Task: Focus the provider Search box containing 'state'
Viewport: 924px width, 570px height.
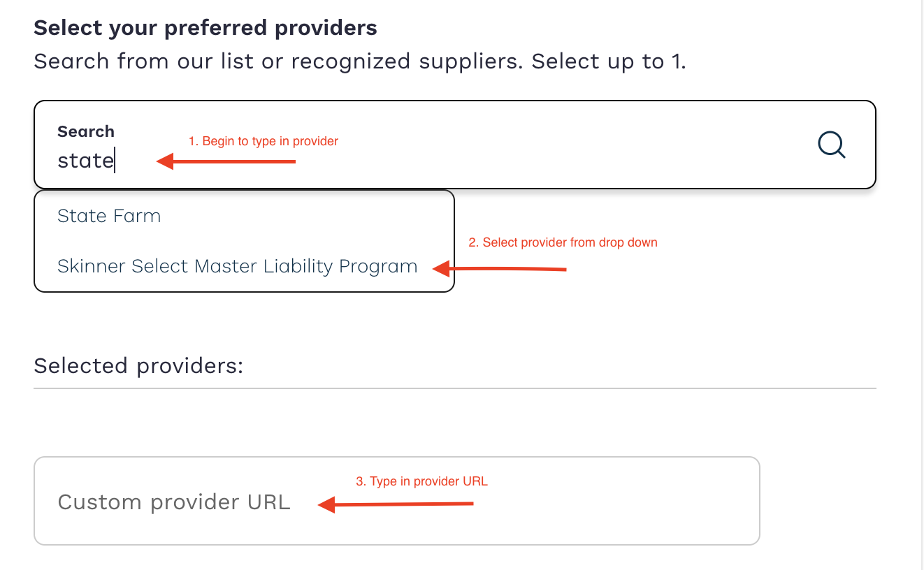Action: 455,145
